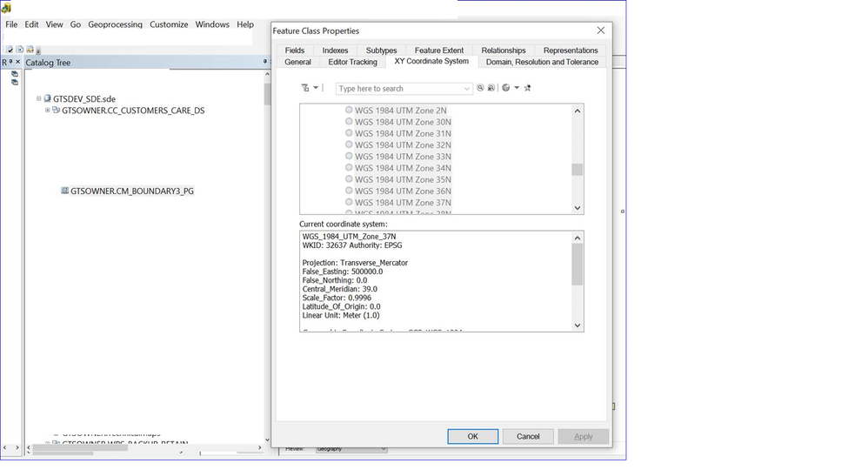The image size is (868, 470).
Task: Open the Edit menu
Action: click(31, 24)
